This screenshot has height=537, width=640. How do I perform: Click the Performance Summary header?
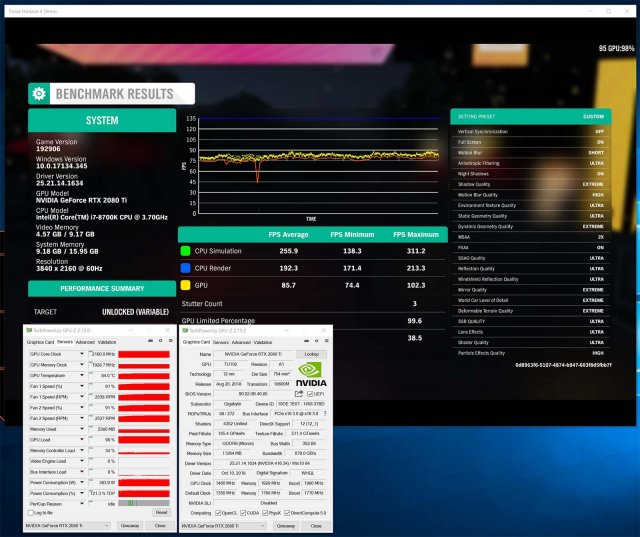click(102, 288)
